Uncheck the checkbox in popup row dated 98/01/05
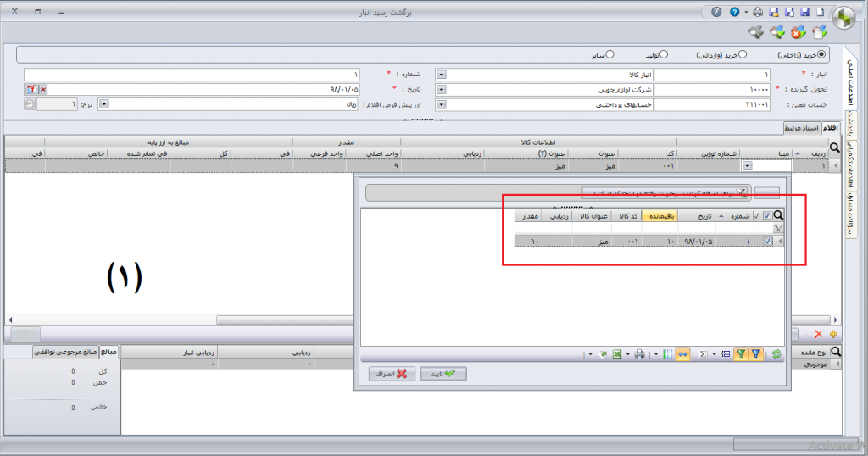The width and height of the screenshot is (868, 456). [x=766, y=242]
